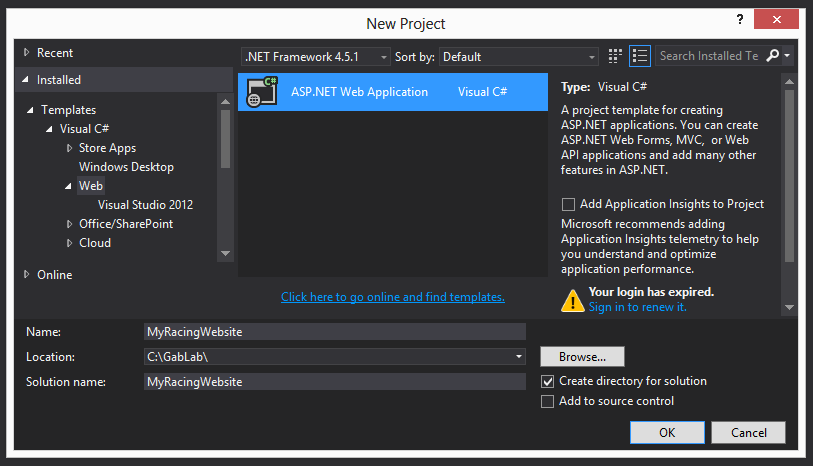
Task: Click template tree scrollbar down arrow
Action: (x=225, y=253)
